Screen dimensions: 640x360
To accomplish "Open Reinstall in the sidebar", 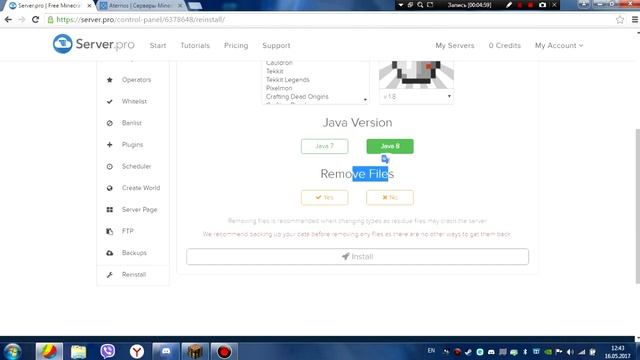I will click(133, 274).
